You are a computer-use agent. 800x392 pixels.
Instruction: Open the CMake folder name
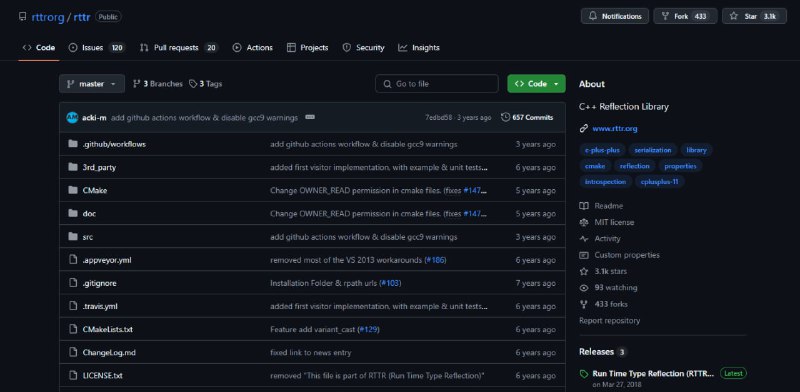(x=95, y=190)
